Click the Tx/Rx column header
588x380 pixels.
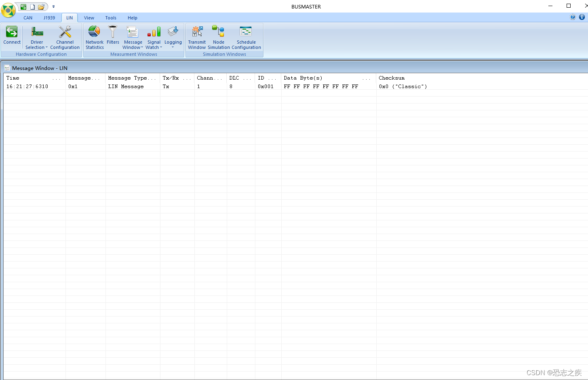[x=177, y=78]
